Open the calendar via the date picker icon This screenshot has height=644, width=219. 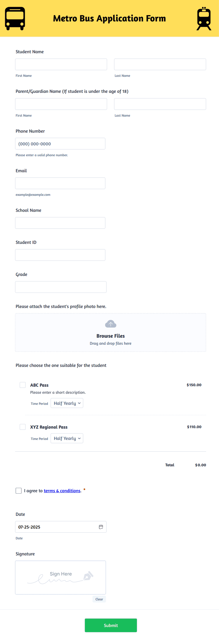point(101,527)
